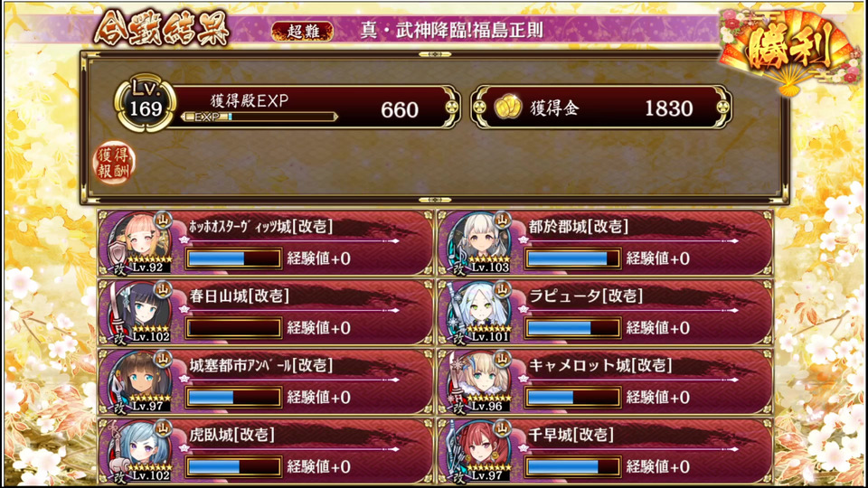This screenshot has width=868, height=488.
Task: Select the キャメロット城 character portrait
Action: 479,381
